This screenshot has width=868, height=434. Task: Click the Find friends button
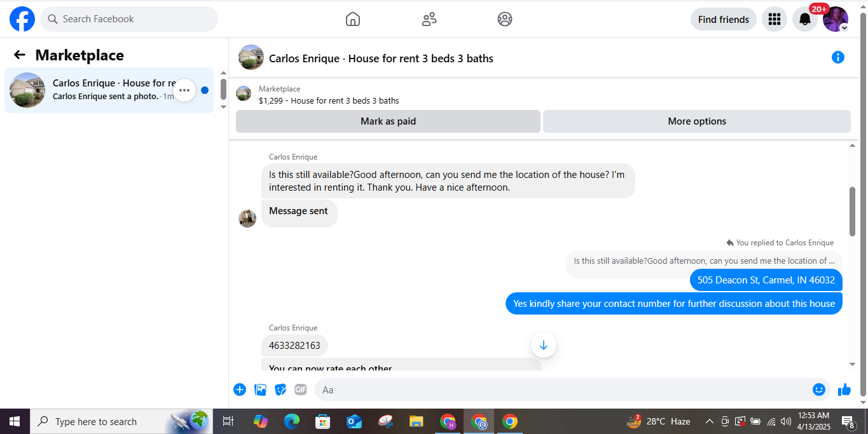(724, 19)
